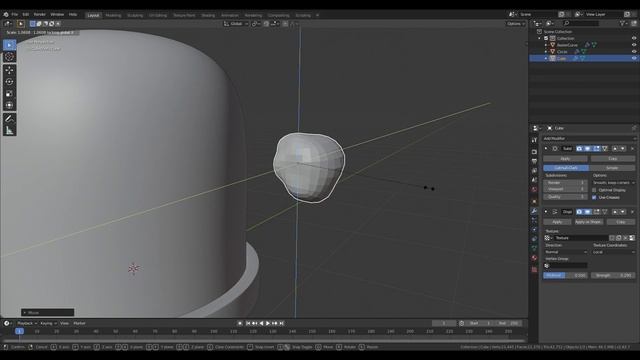
Task: Open the Add Modifier dropdown
Action: [x=589, y=139]
